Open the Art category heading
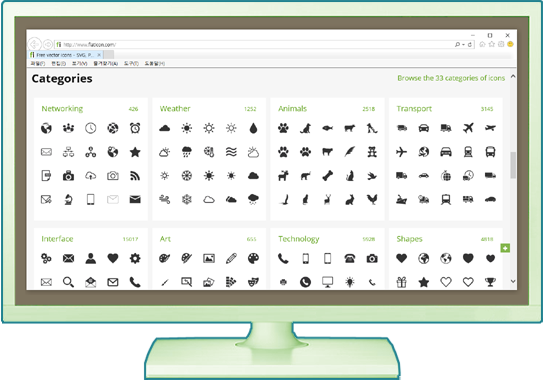 (165, 239)
